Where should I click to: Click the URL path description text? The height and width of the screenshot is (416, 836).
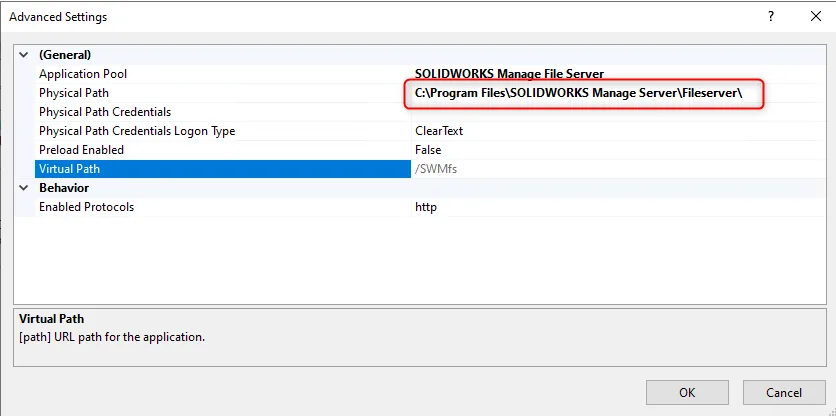(x=112, y=338)
